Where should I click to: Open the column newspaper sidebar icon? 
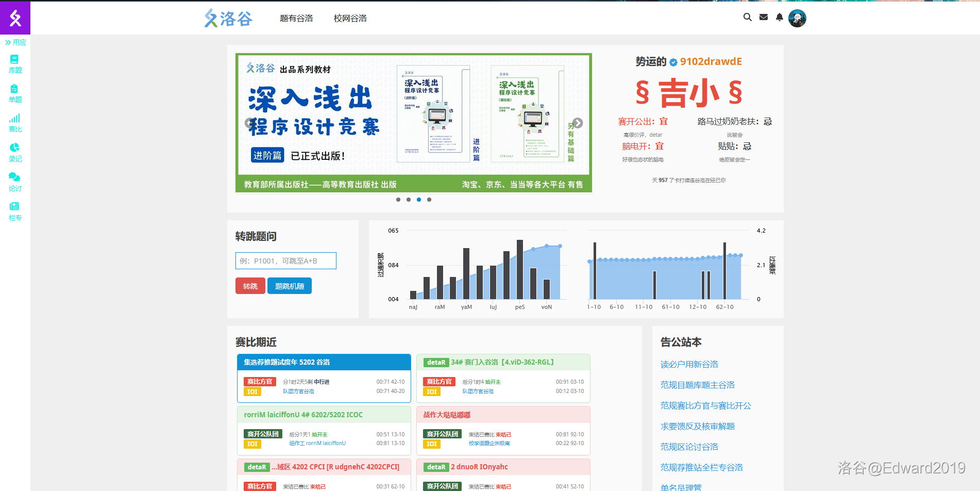[x=14, y=207]
